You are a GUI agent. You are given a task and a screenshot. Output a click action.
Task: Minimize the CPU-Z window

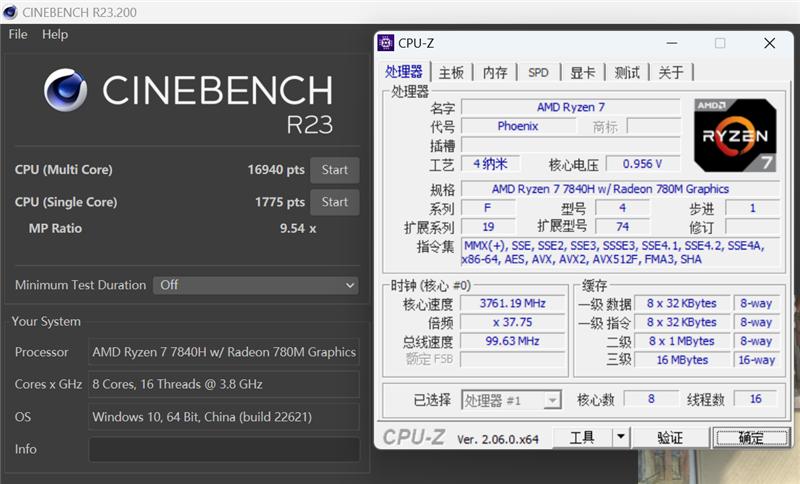(672, 43)
